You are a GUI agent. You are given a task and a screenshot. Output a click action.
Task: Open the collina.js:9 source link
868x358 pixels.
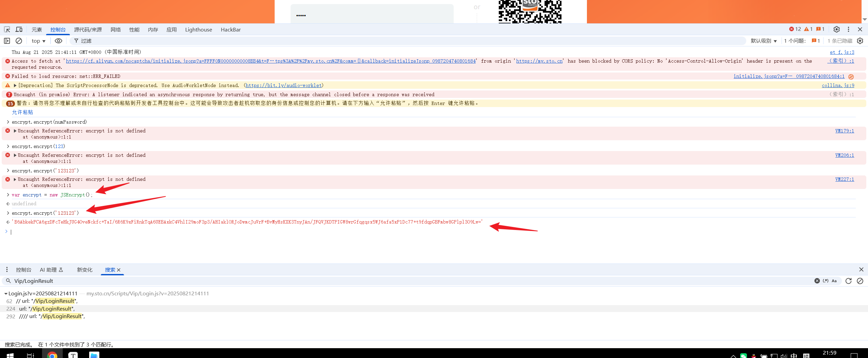[x=838, y=85]
